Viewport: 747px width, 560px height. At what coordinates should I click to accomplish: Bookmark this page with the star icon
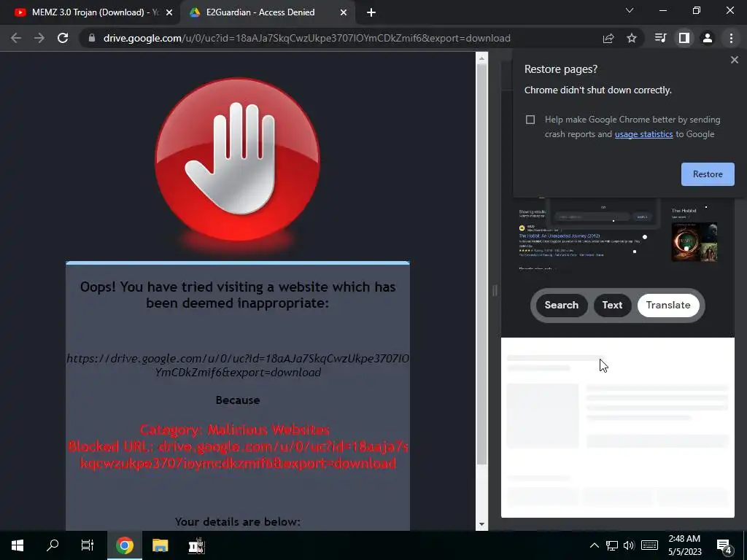632,38
